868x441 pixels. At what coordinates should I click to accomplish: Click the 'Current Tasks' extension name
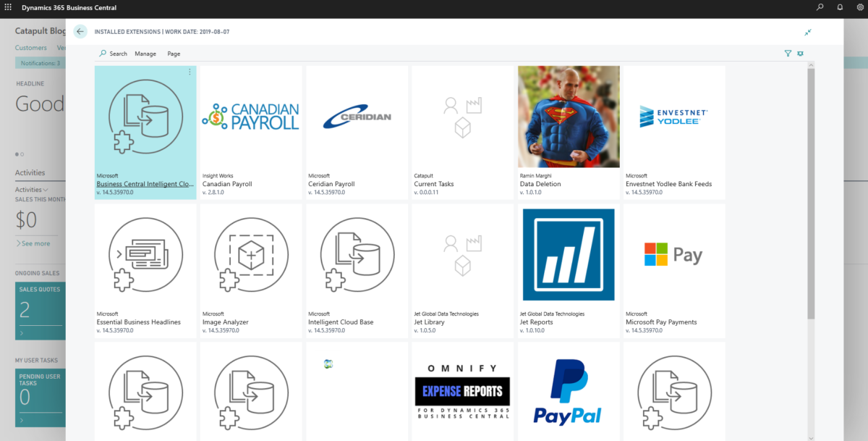tap(434, 184)
